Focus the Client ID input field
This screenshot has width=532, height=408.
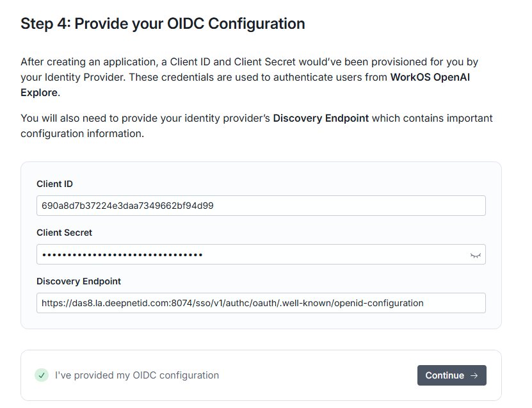pyautogui.click(x=261, y=206)
